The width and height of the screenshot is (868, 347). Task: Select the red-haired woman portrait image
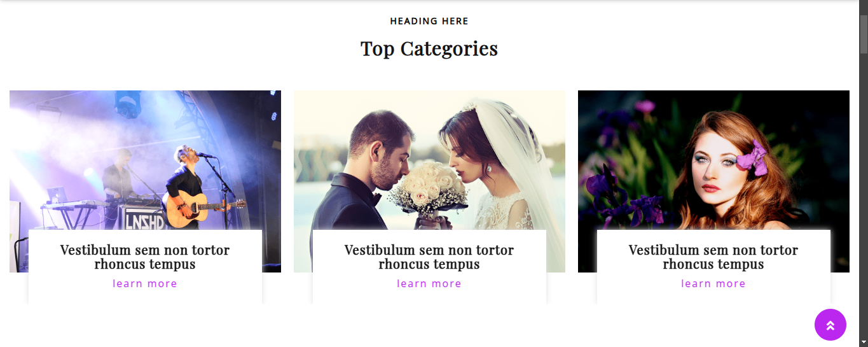[713, 160]
